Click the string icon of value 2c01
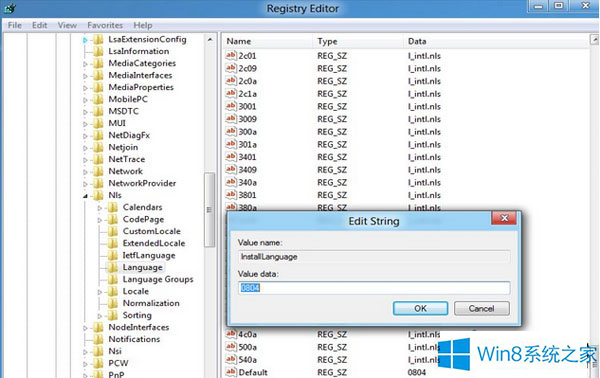600x378 pixels. click(231, 55)
